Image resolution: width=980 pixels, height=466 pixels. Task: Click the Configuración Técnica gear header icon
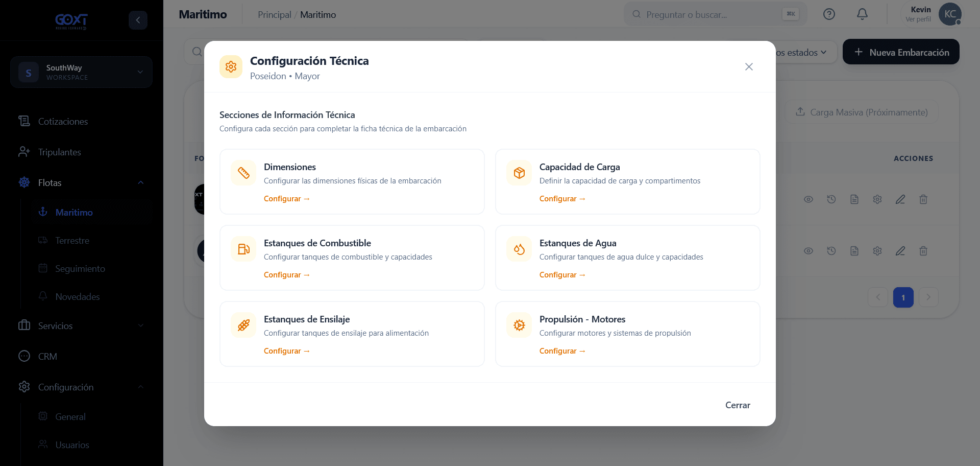(x=231, y=67)
